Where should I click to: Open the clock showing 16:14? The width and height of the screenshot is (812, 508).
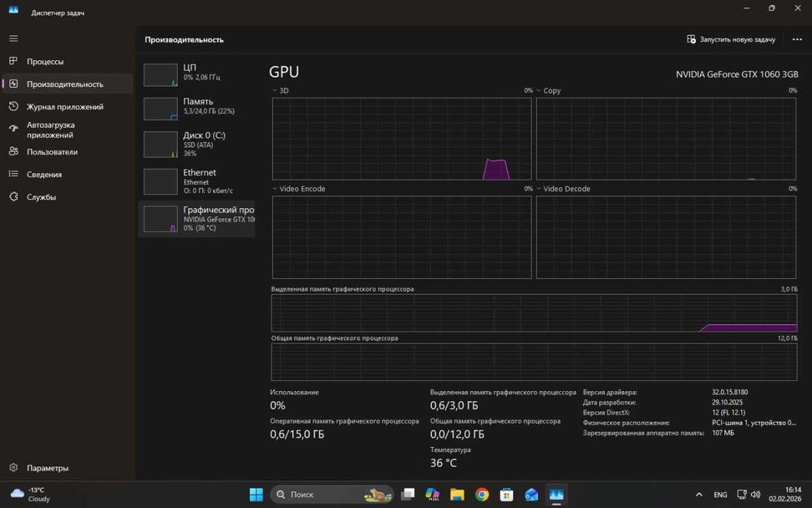coord(785,494)
